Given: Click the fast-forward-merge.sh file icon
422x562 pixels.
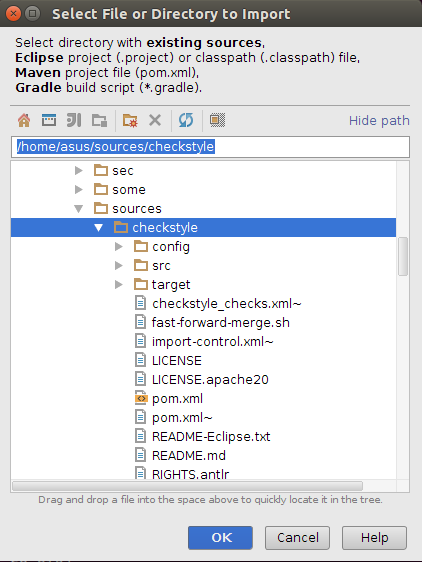Looking at the screenshot, I should (141, 322).
